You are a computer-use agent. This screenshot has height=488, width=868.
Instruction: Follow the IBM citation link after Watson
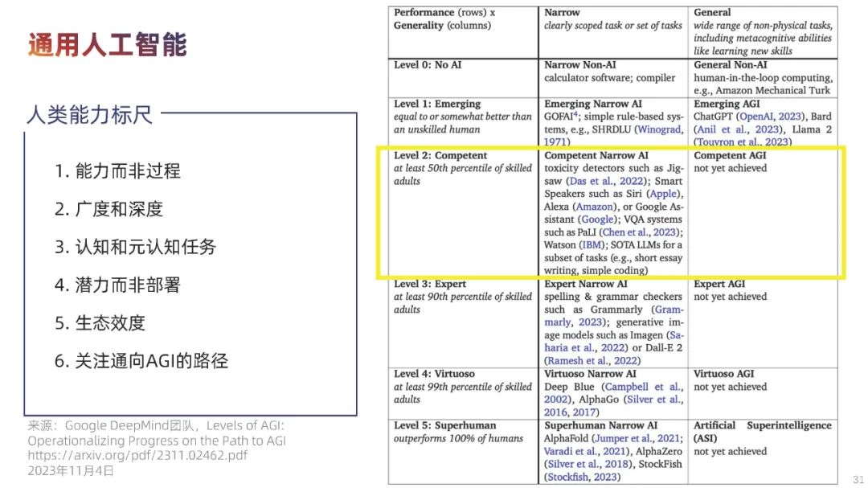[x=591, y=245]
